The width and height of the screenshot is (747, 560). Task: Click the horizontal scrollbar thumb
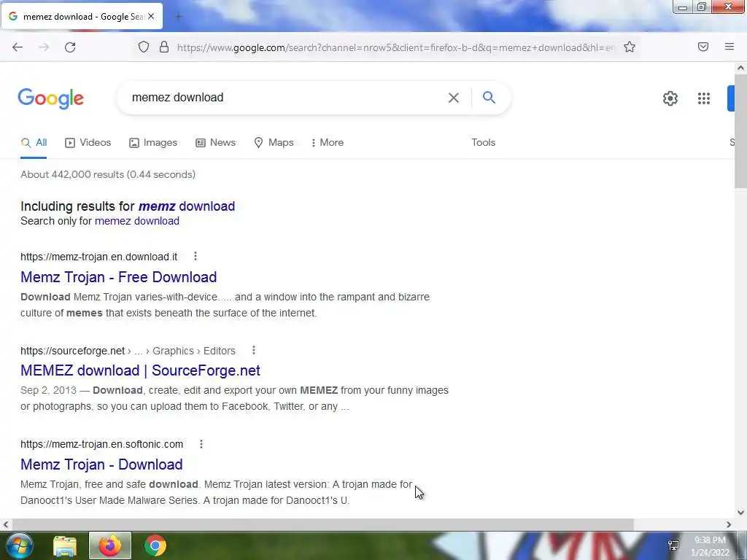coord(322,524)
